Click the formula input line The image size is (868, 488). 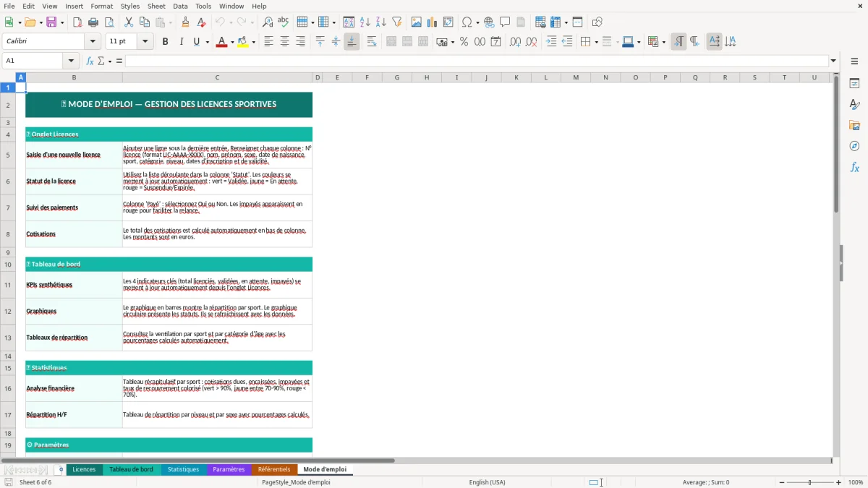477,61
